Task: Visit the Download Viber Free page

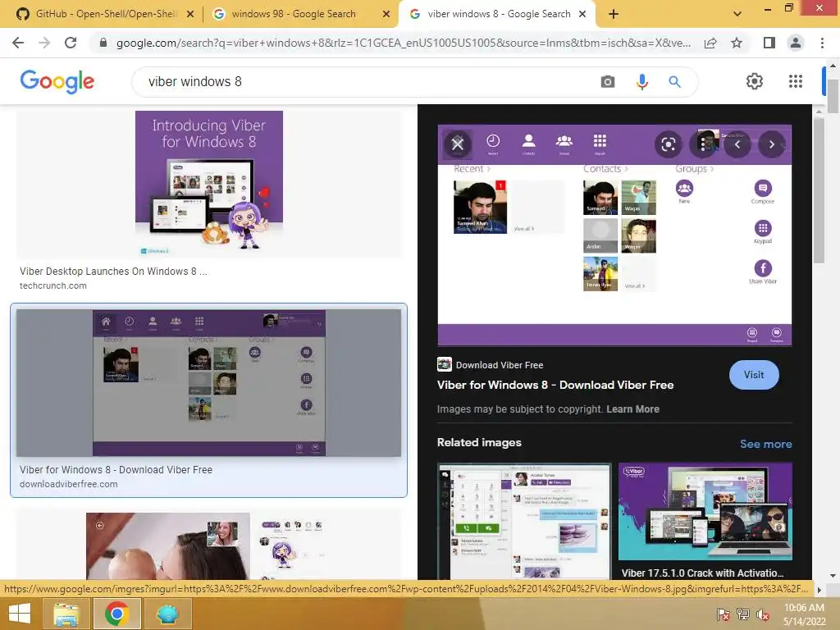Action: (x=754, y=374)
